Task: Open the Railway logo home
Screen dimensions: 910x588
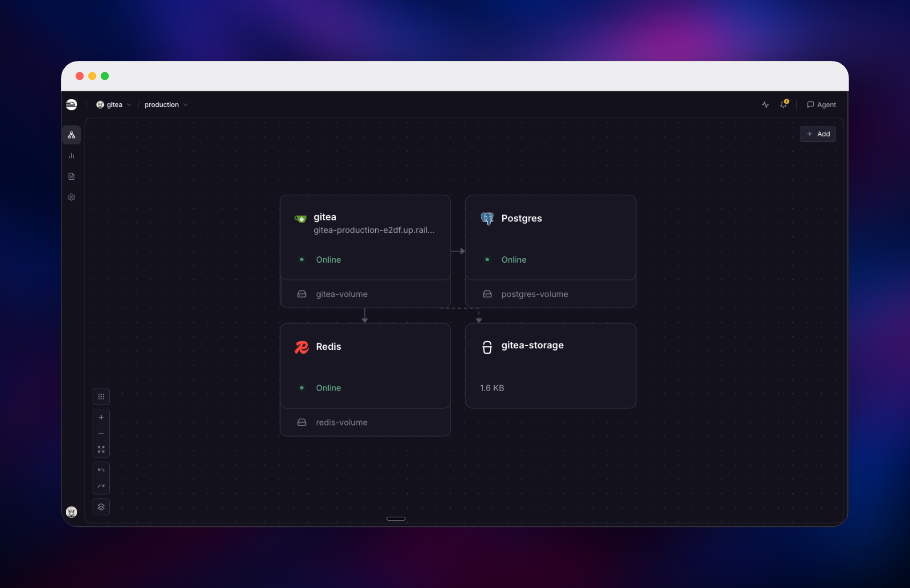Action: point(71,105)
